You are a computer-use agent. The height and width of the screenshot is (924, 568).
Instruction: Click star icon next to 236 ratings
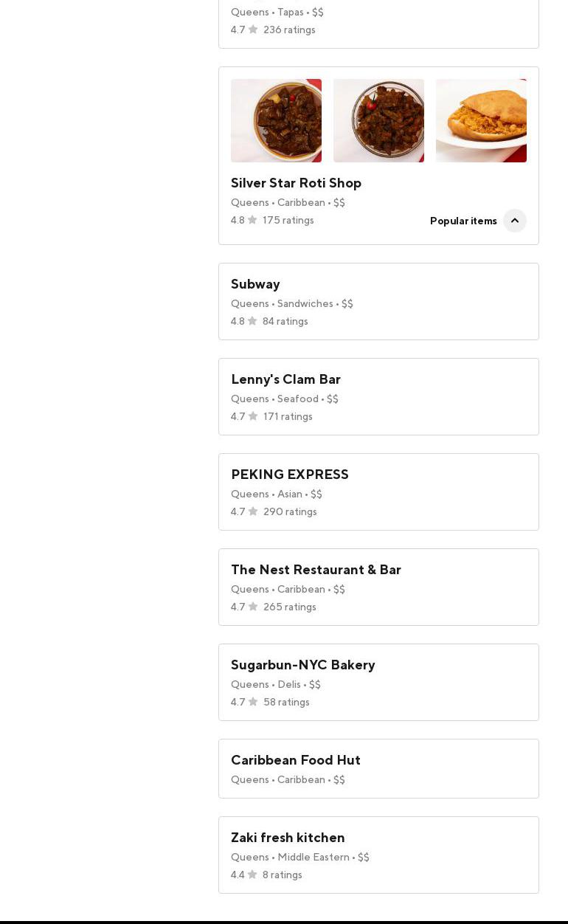tap(253, 30)
